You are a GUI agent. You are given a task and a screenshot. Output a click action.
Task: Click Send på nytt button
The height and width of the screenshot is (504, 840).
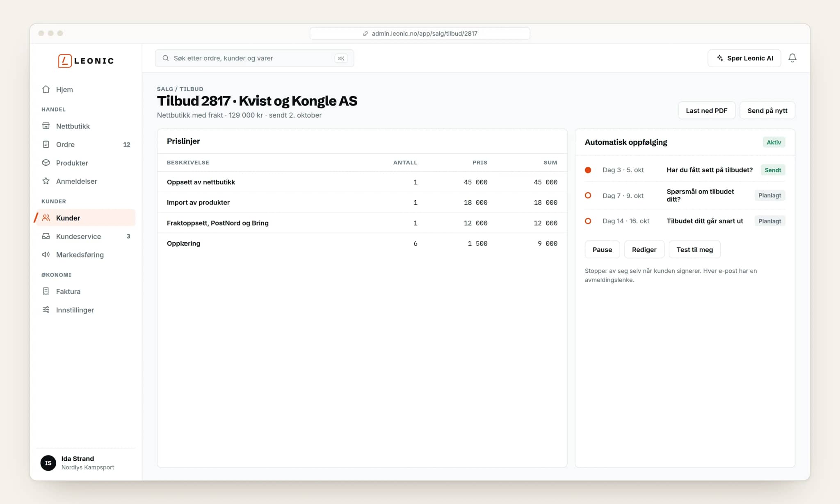pyautogui.click(x=767, y=111)
